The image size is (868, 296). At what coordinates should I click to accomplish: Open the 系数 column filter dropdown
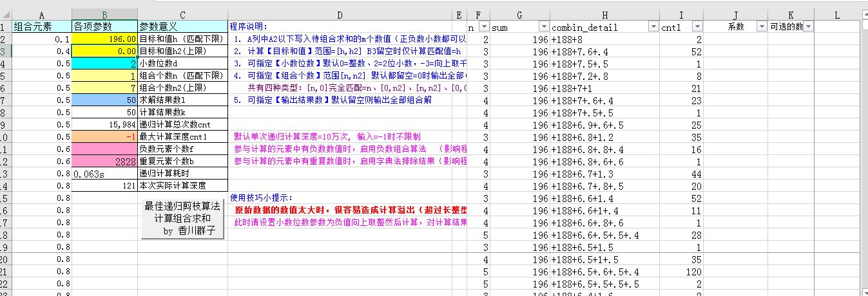coord(762,27)
